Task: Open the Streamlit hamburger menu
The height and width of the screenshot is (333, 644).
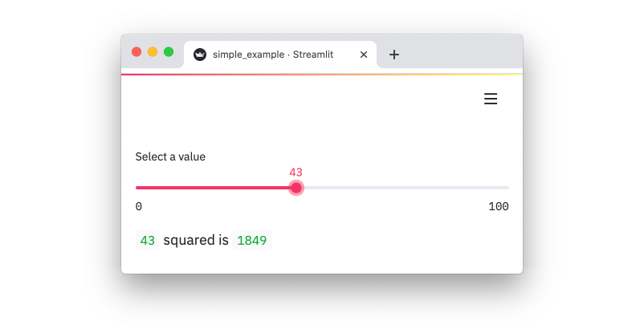Action: coord(491,99)
